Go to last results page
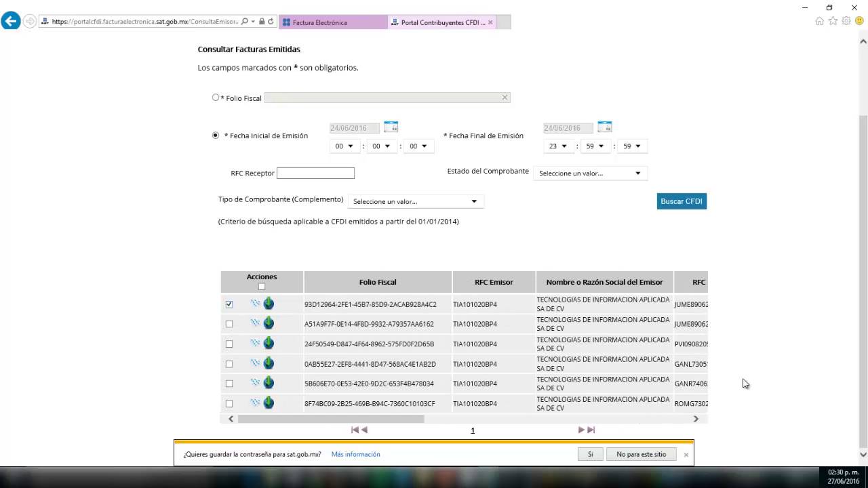 (591, 430)
